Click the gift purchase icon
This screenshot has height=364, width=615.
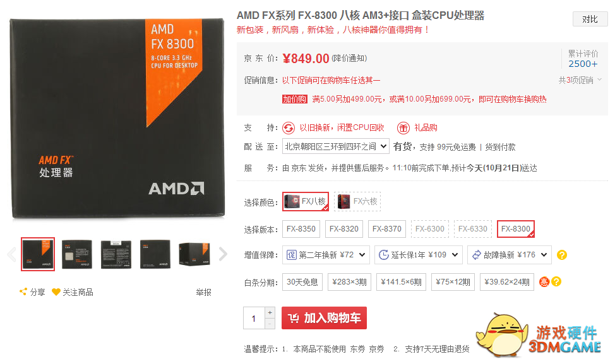click(403, 127)
